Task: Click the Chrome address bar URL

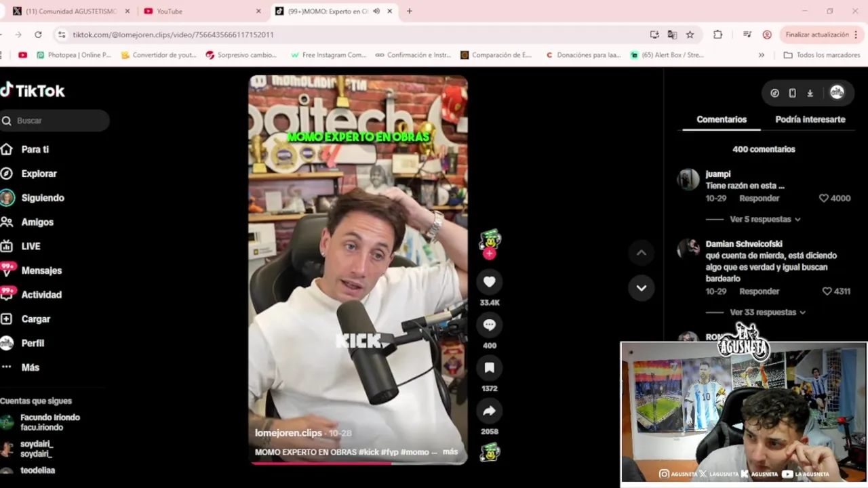Action: click(174, 35)
